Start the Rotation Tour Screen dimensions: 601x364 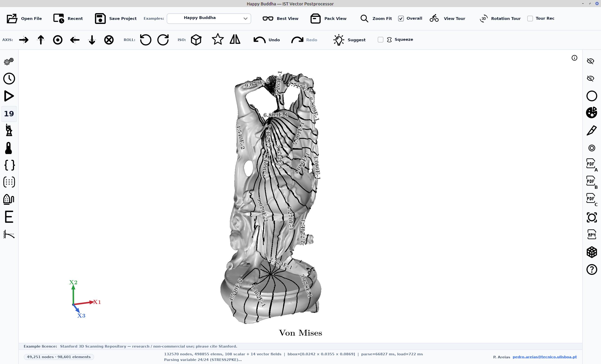pos(500,19)
